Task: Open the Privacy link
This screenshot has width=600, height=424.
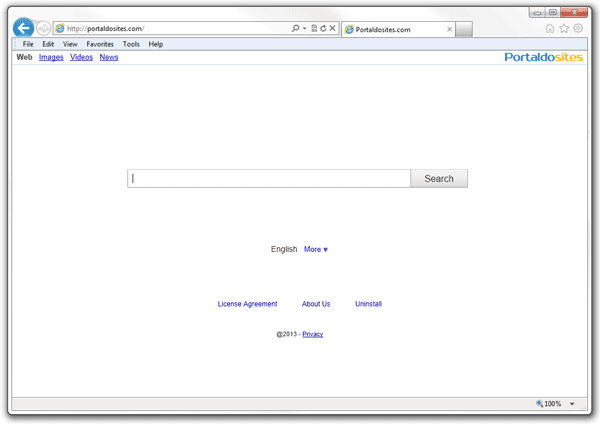Action: tap(313, 334)
